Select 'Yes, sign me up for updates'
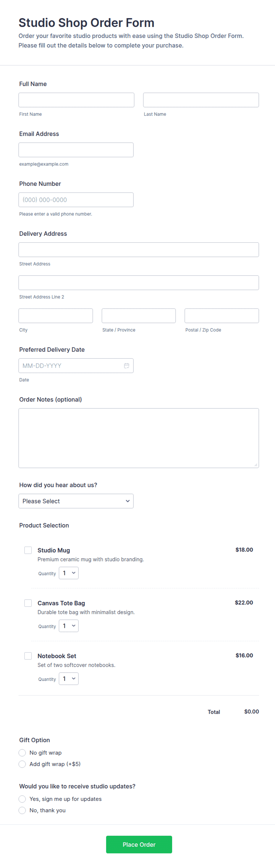 (x=22, y=799)
